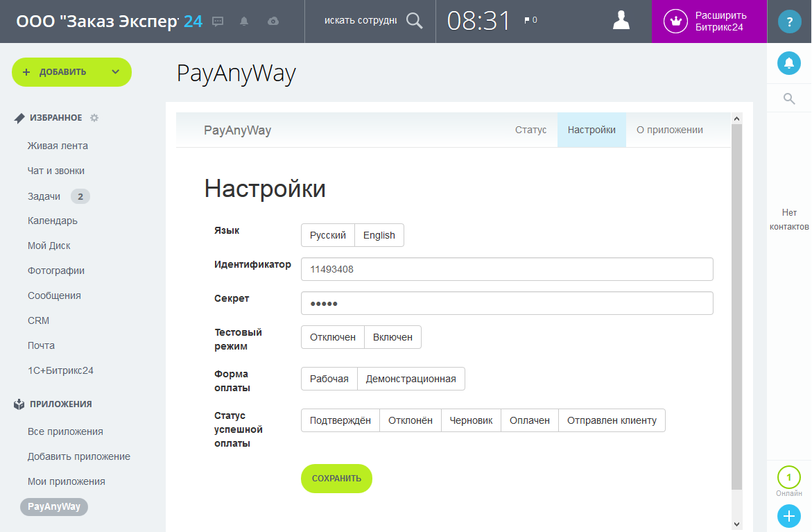This screenshot has width=812, height=532.
Task: Click the gear icon next to ИЗБРАННОЕ
Action: coord(93,118)
